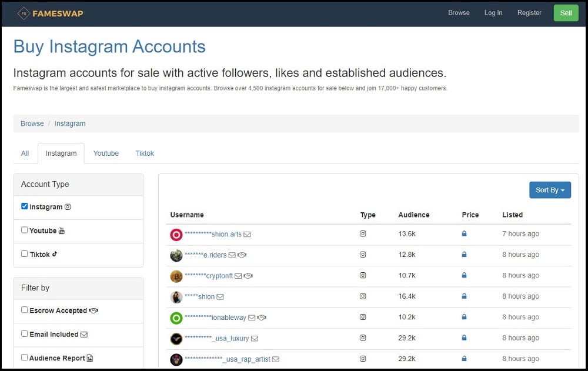Click the Instagram breadcrumb link
This screenshot has height=371, width=588.
(x=70, y=123)
